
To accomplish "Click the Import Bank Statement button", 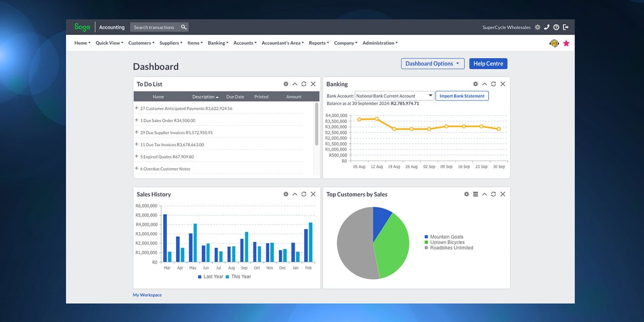I will point(461,96).
